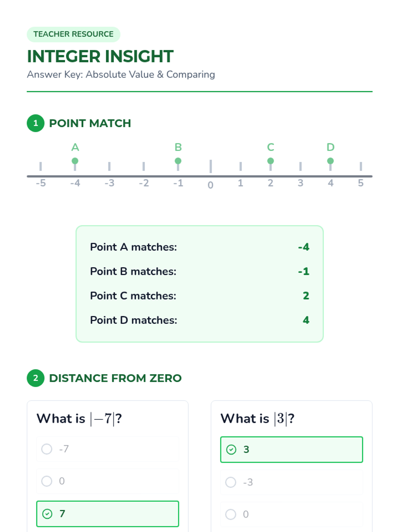Select the -7 radio option

tap(47, 449)
